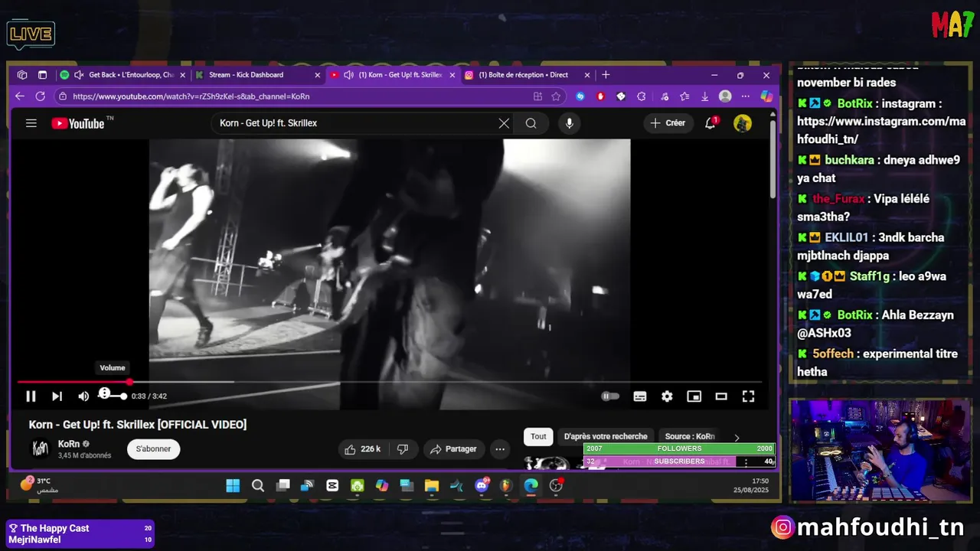Image resolution: width=980 pixels, height=551 pixels.
Task: Dislike the Korn video
Action: [x=403, y=449]
